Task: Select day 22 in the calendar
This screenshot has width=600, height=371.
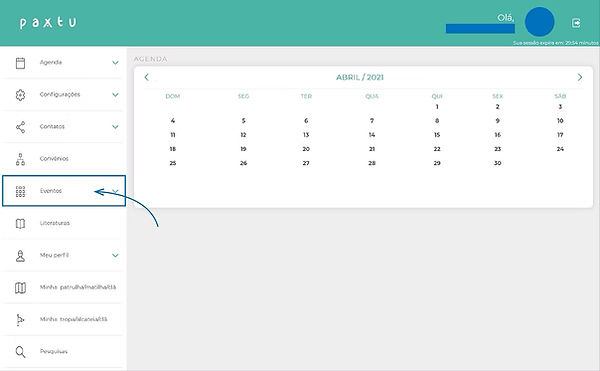Action: pyautogui.click(x=437, y=149)
